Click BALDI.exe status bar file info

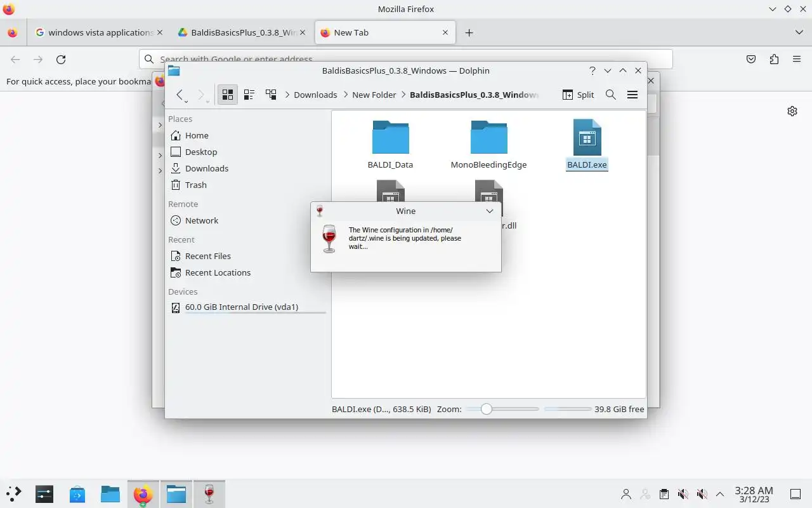pos(381,409)
